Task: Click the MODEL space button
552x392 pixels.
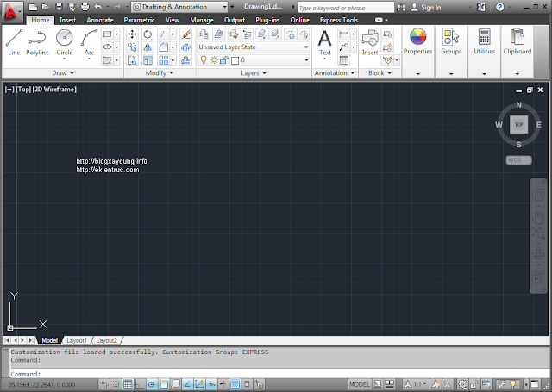Action: click(360, 384)
